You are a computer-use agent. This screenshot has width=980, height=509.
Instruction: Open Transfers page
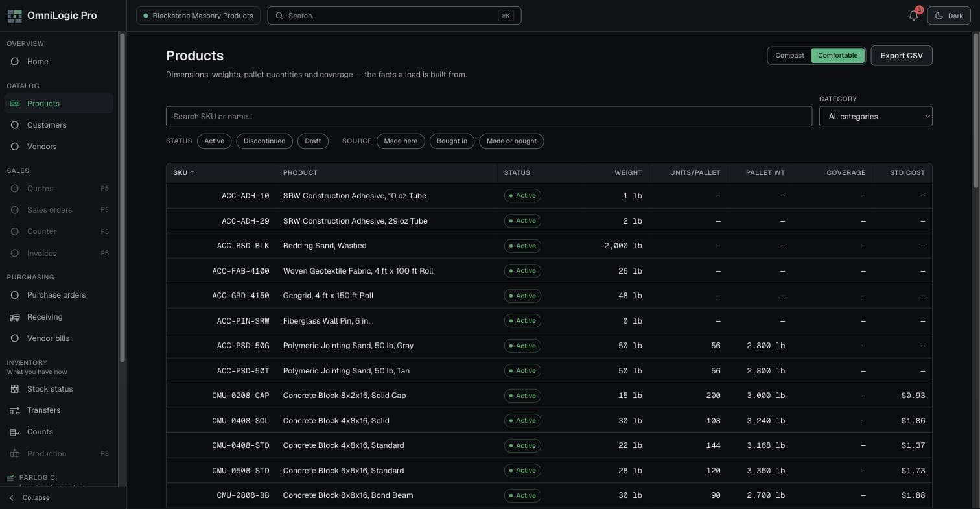click(x=59, y=410)
